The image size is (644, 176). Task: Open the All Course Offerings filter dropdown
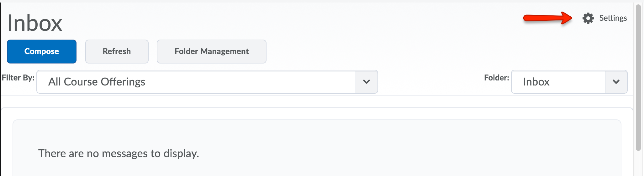click(x=196, y=82)
